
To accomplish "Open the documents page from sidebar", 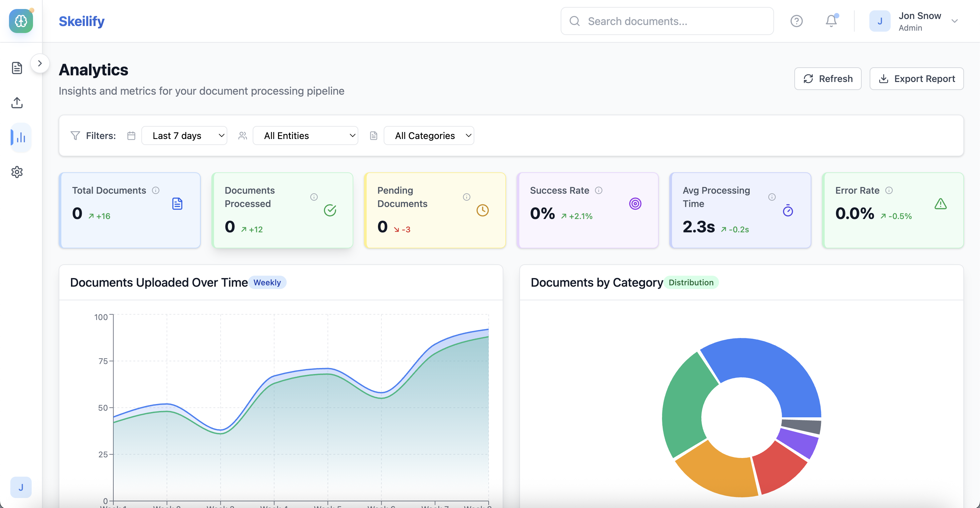I will [x=17, y=68].
